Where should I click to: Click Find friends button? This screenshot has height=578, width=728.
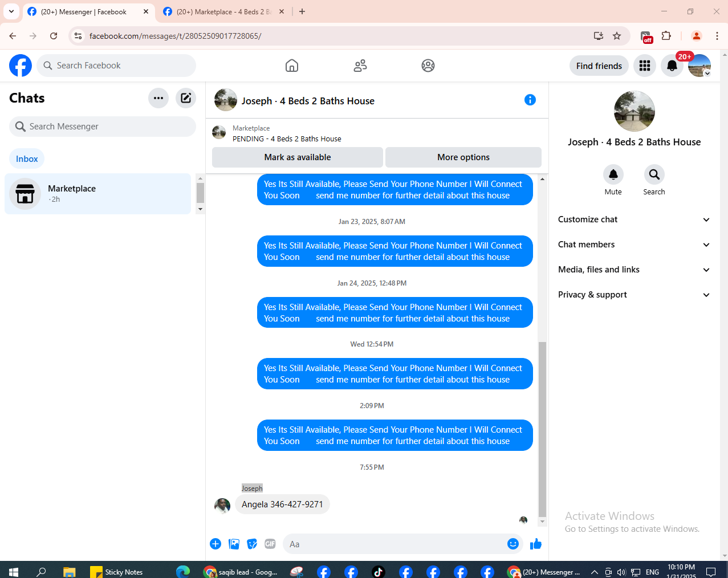(599, 66)
